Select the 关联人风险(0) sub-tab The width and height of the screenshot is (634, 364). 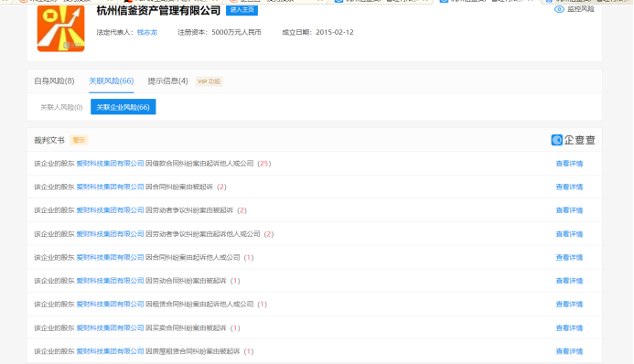click(61, 107)
